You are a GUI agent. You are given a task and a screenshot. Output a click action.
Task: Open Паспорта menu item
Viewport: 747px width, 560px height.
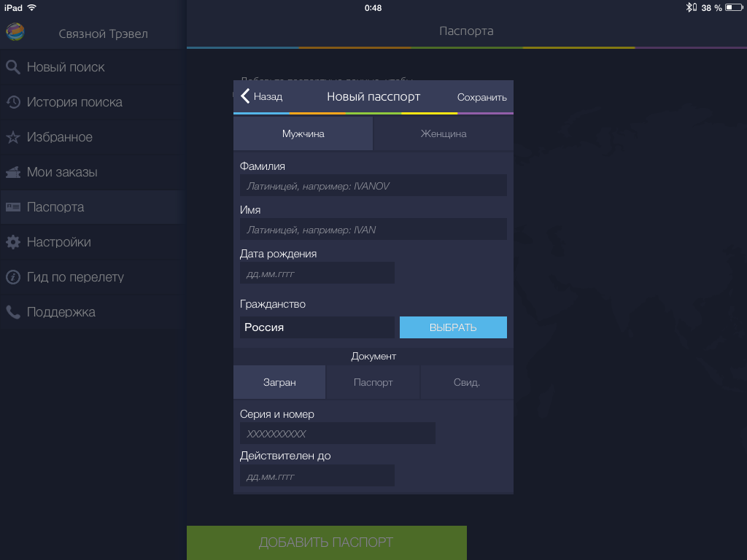[x=93, y=207]
